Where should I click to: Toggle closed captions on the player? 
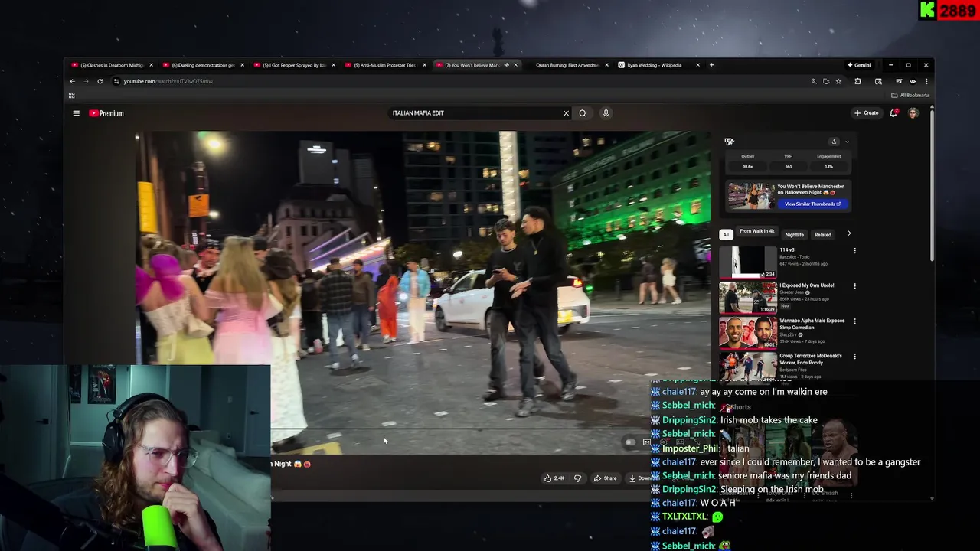coord(647,442)
